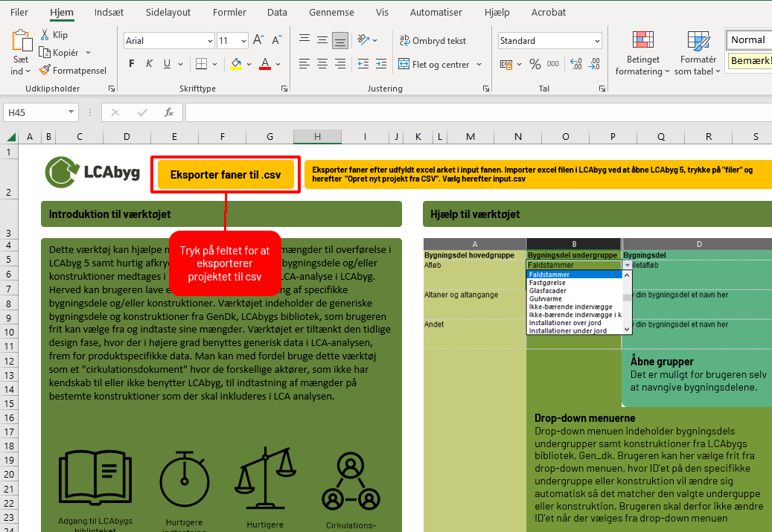The image size is (772, 532).
Task: Toggle Ombryd tekst text wrapping
Action: coord(433,41)
